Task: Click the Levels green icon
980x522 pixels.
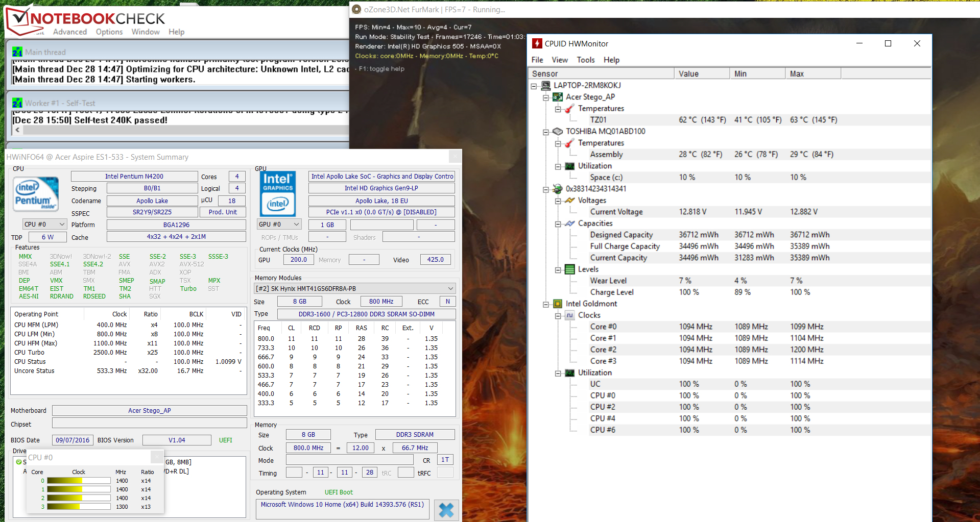Action: coord(570,269)
